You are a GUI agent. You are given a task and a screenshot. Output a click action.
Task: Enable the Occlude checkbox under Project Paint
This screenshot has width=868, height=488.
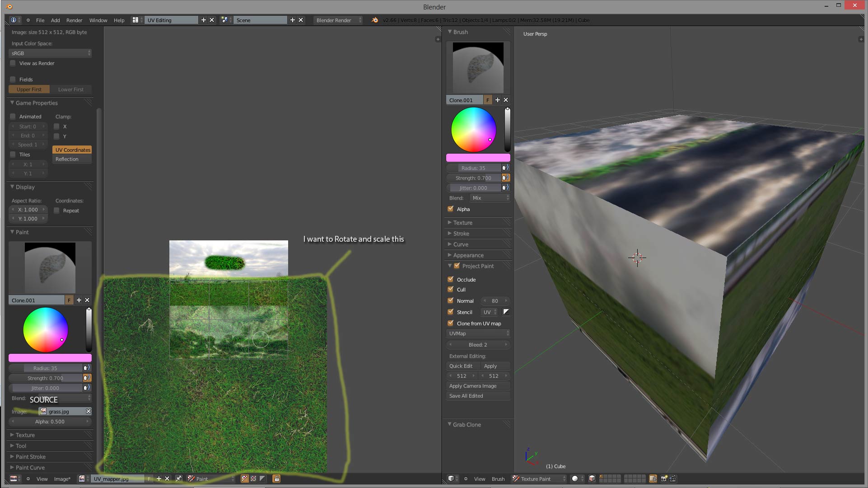pos(451,279)
